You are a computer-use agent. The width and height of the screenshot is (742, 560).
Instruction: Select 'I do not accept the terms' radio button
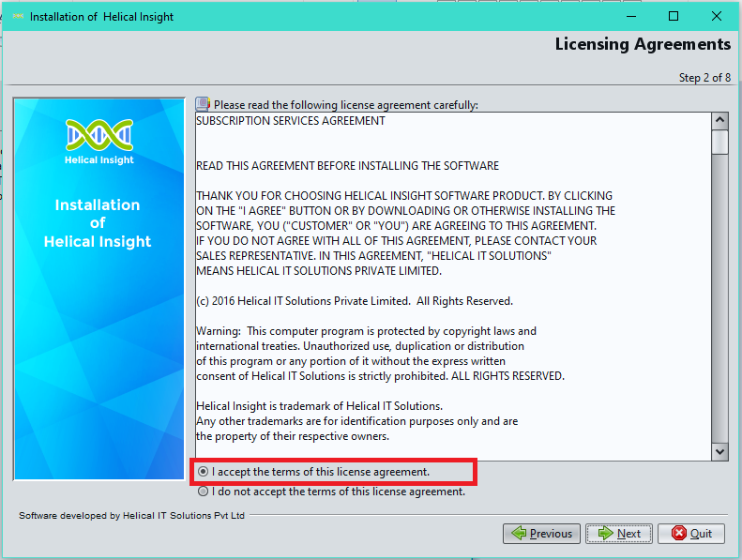pos(203,492)
